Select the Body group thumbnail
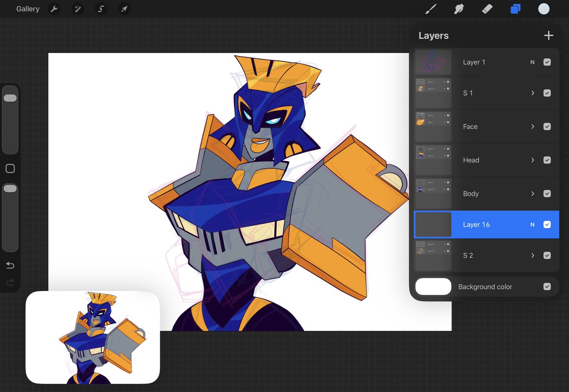 (433, 193)
